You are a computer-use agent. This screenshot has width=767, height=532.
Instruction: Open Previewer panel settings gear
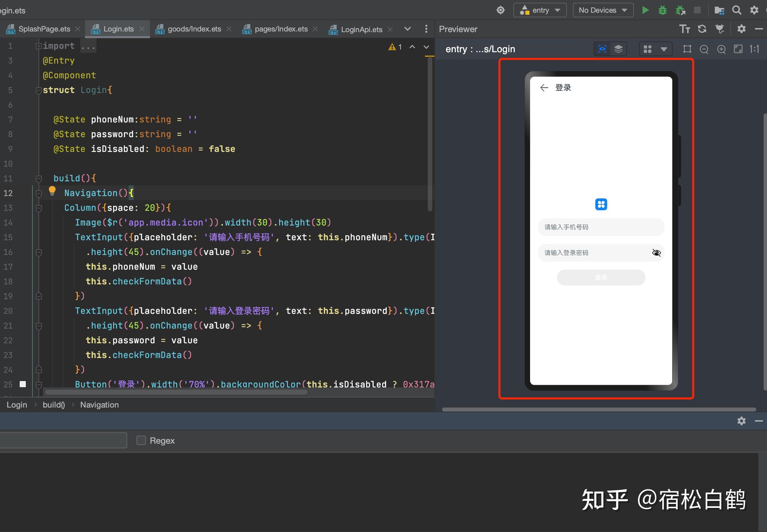[x=742, y=29]
